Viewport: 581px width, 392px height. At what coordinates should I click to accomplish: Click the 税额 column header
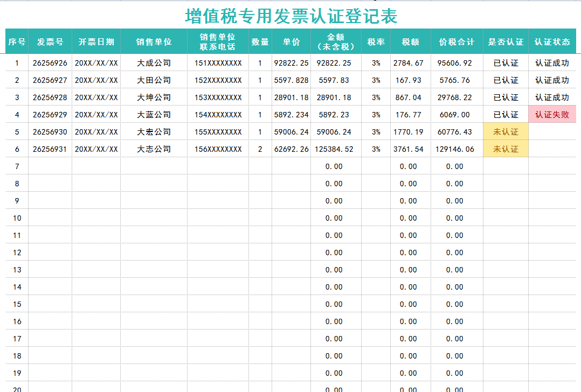(411, 42)
